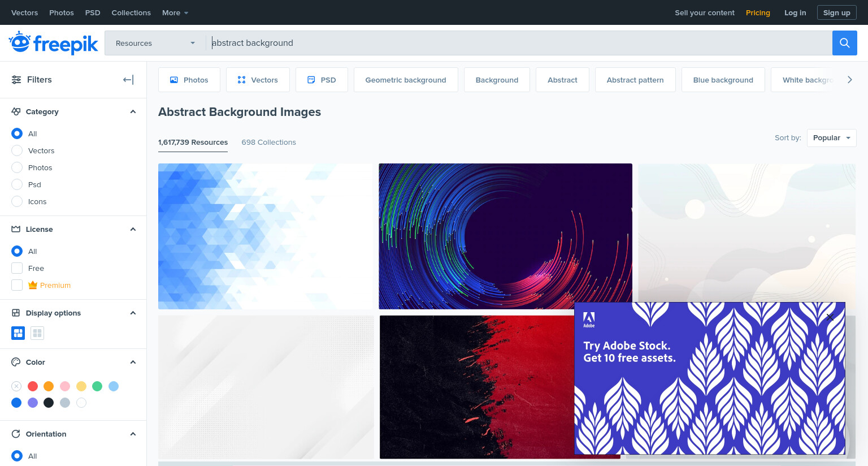Image resolution: width=868 pixels, height=466 pixels.
Task: Click the Background tag chip
Action: (497, 80)
